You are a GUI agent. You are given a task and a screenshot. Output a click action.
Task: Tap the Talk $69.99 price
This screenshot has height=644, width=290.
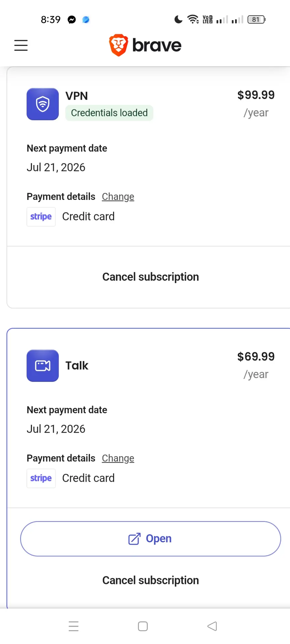point(256,357)
